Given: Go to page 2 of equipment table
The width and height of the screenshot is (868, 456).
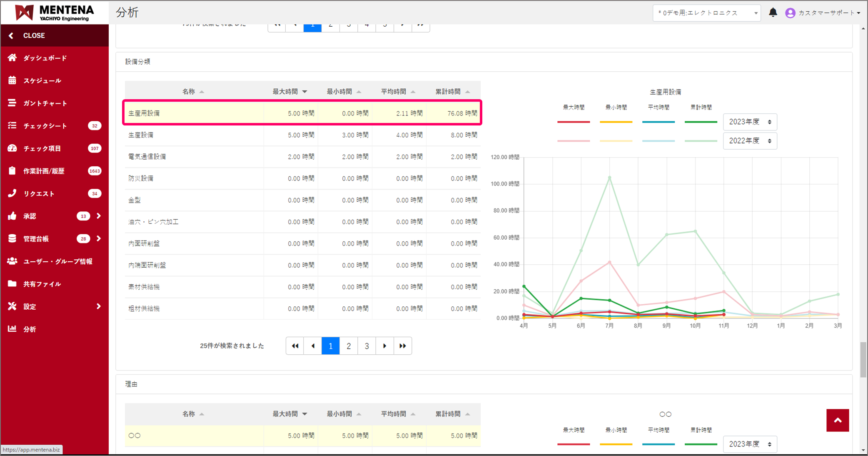Looking at the screenshot, I should tap(349, 346).
